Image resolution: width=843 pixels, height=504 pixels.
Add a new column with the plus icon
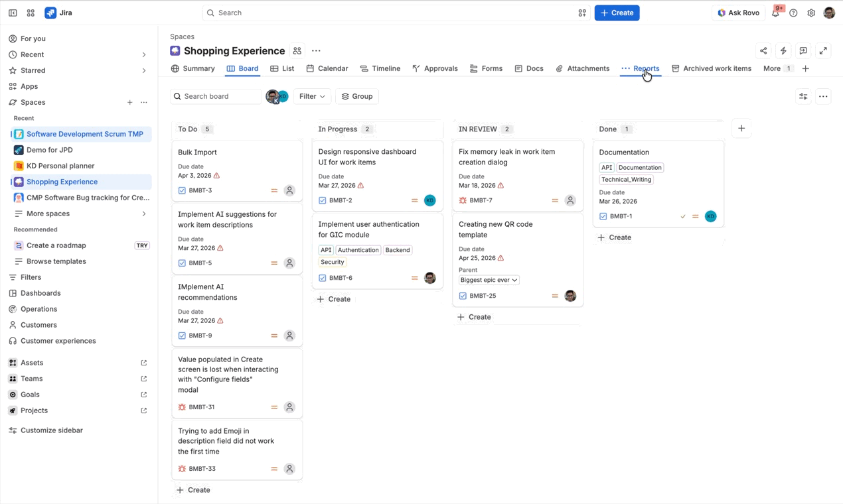tap(741, 129)
